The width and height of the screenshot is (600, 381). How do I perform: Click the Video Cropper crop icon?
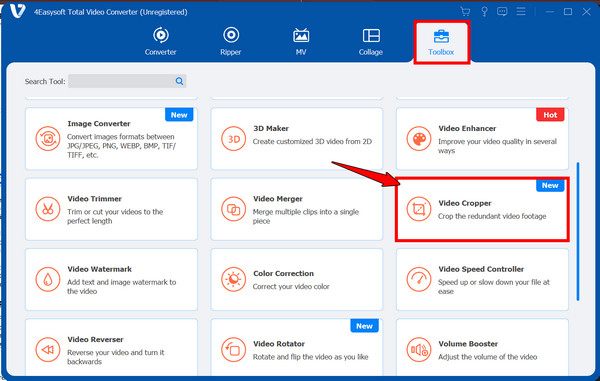[419, 209]
